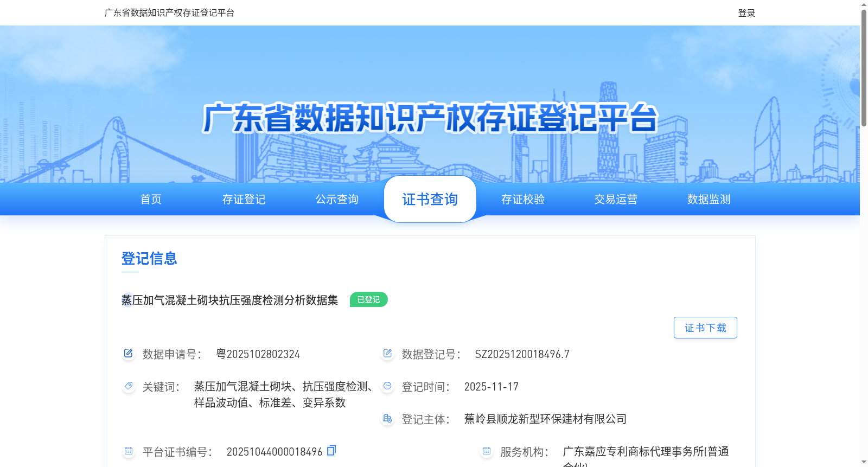Click the edit icon beside 数据申请号
The image size is (868, 467).
pos(129,354)
